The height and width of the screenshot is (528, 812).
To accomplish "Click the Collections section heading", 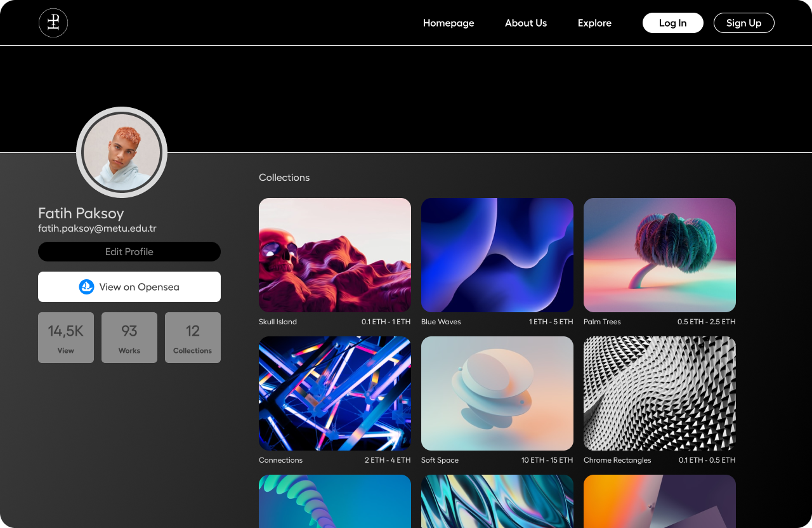I will (284, 178).
